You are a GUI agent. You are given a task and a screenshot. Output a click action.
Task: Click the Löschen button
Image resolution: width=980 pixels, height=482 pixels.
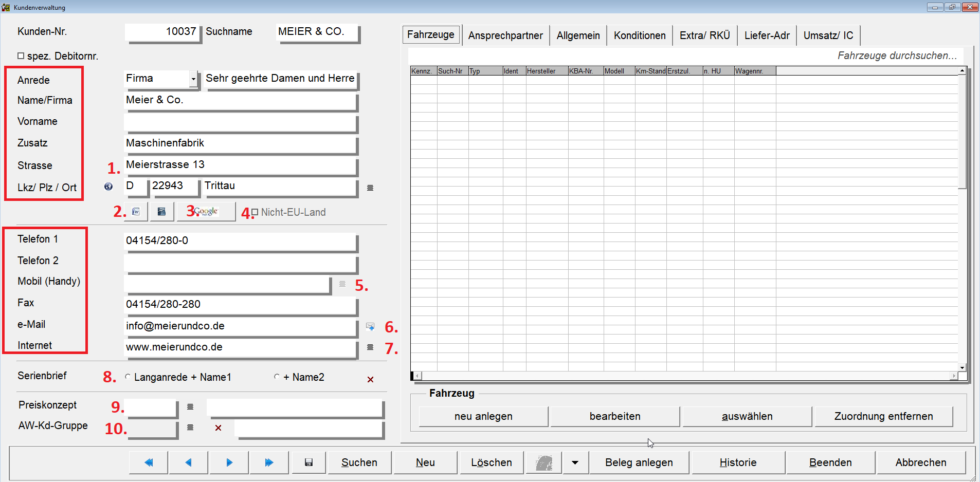pos(492,462)
